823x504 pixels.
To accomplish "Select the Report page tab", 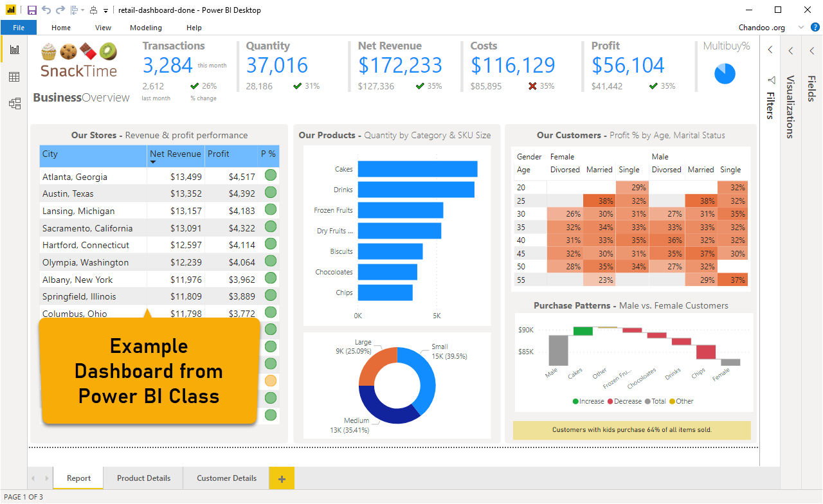I will (79, 478).
